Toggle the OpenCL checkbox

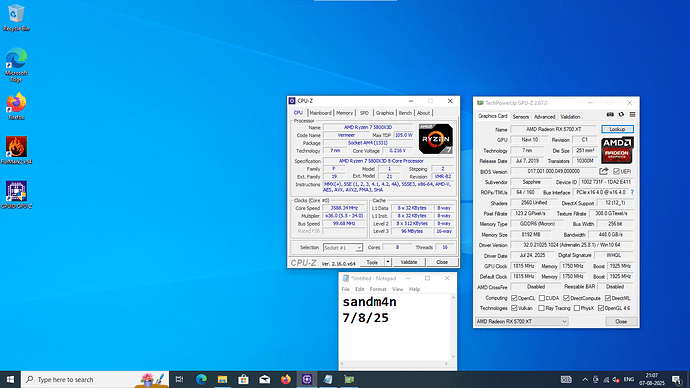pyautogui.click(x=514, y=298)
